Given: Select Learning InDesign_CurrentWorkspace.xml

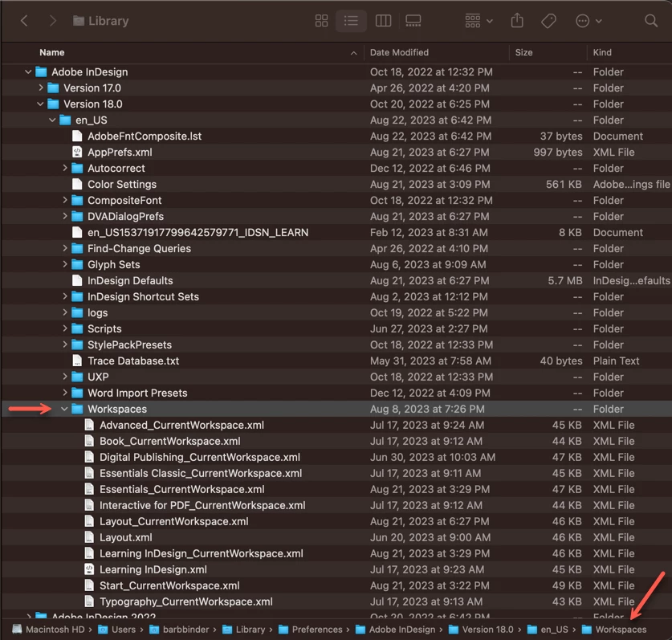Looking at the screenshot, I should coord(201,553).
